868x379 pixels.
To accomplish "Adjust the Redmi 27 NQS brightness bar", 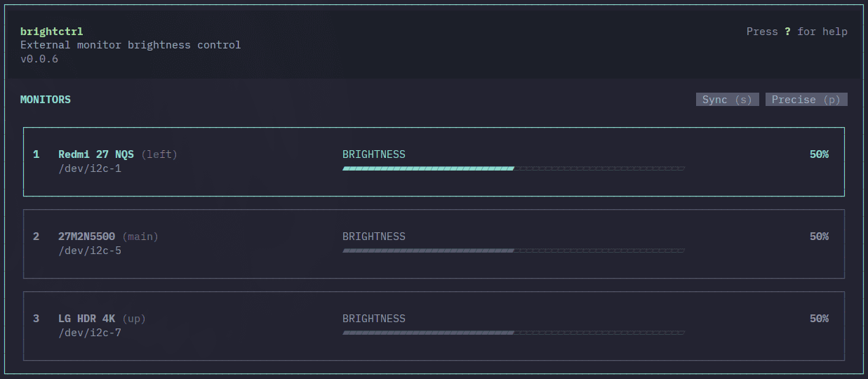I will tap(513, 168).
